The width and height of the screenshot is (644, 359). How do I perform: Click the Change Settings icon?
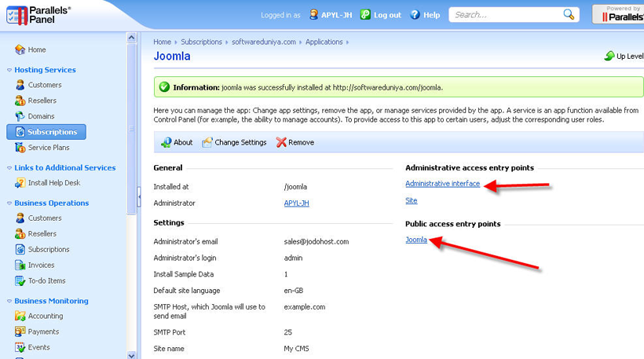point(207,142)
